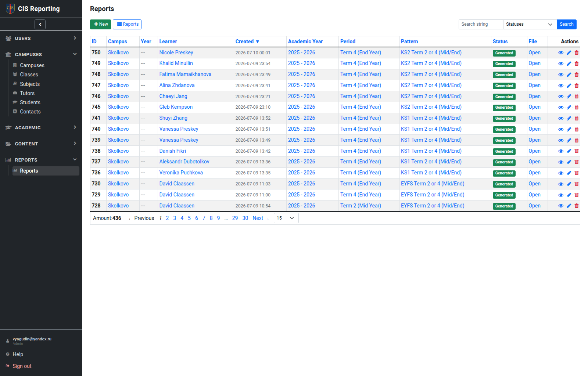The width and height of the screenshot is (588, 376).
Task: View report 749 via eye icon
Action: click(x=561, y=64)
